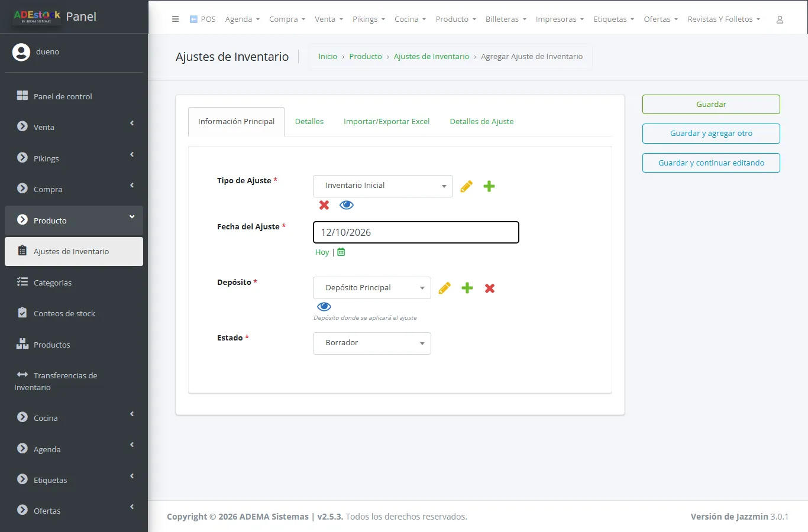Image resolution: width=808 pixels, height=532 pixels.
Task: Click the hamburger sidebar toggle icon
Action: tap(175, 19)
